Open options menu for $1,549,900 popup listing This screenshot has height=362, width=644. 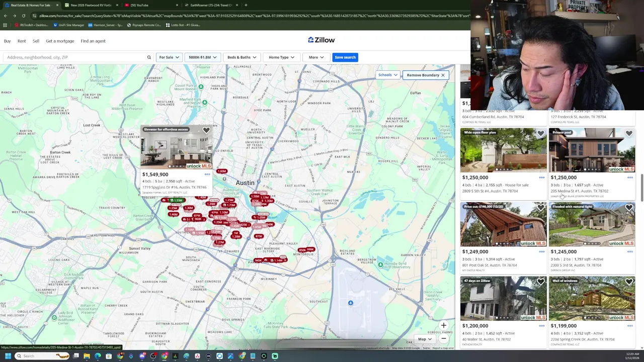[207, 174]
